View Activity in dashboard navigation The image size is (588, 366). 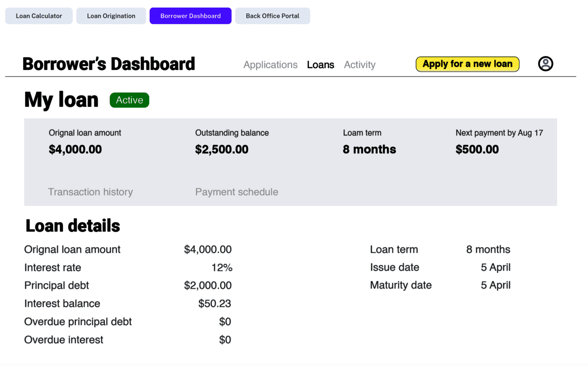tap(360, 65)
